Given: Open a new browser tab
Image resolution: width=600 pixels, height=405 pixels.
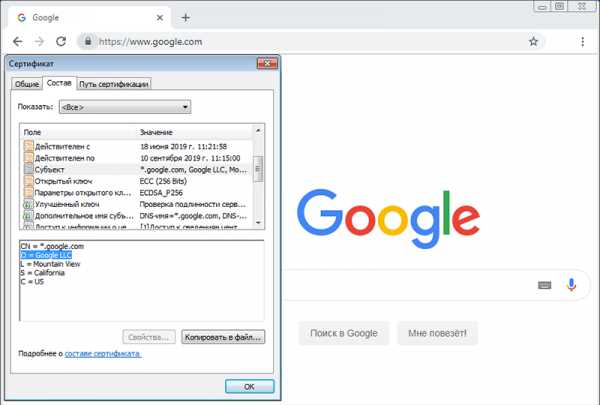Looking at the screenshot, I should click(x=186, y=18).
